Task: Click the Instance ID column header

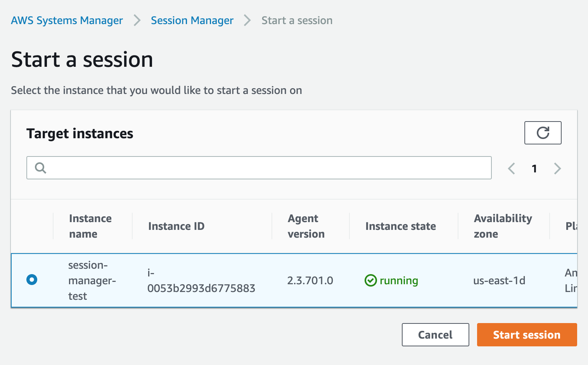Action: [x=176, y=226]
